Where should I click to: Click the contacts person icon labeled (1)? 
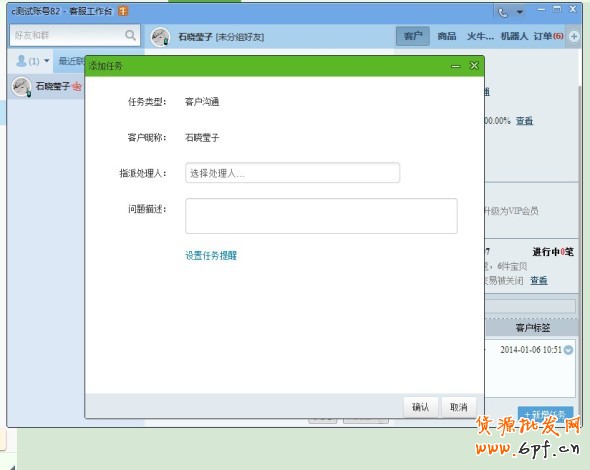[21, 61]
